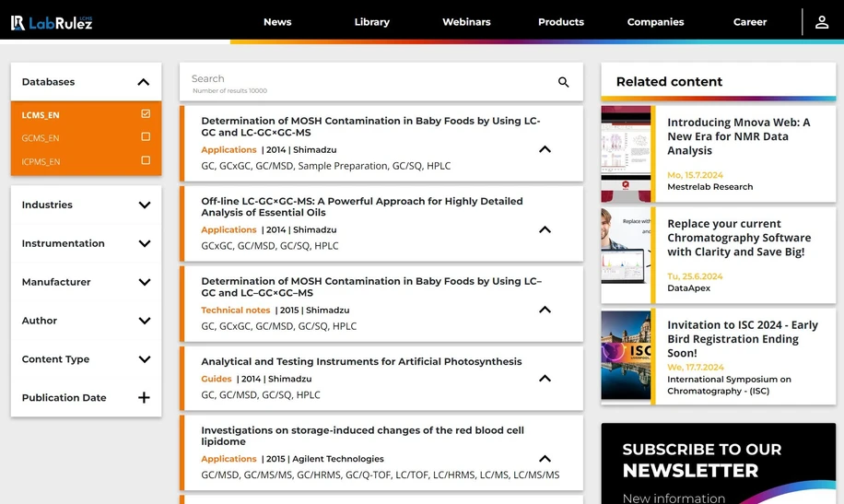Open the Webinars menu
Screen dimensions: 844x504
pyautogui.click(x=466, y=22)
